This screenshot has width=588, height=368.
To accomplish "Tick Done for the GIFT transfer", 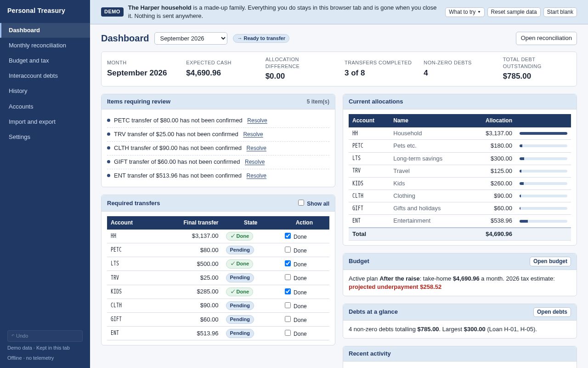I will (288, 319).
